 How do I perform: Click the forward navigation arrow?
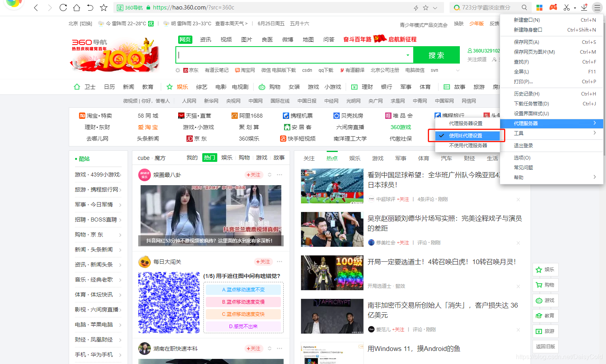(49, 8)
